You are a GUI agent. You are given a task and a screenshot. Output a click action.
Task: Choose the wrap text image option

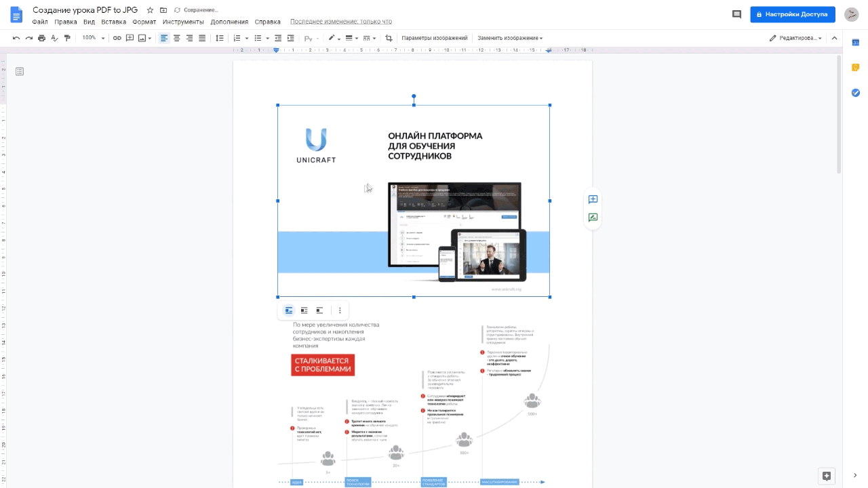pyautogui.click(x=304, y=310)
